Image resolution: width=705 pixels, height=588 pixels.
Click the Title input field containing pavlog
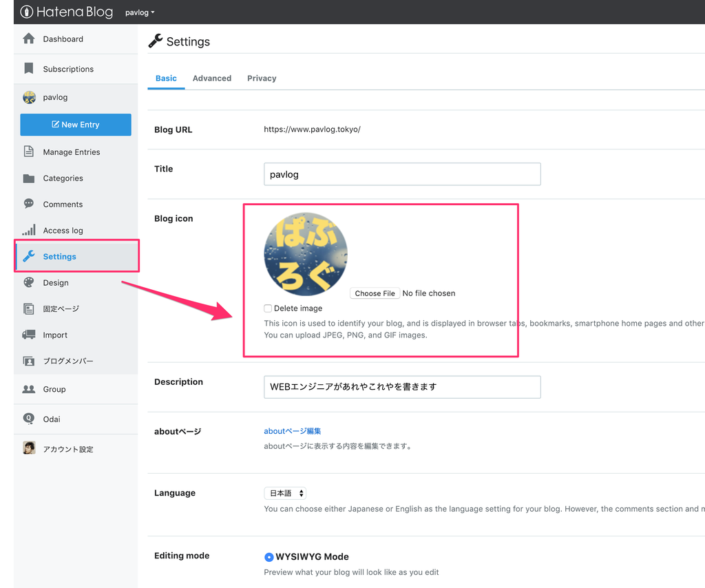pyautogui.click(x=402, y=174)
